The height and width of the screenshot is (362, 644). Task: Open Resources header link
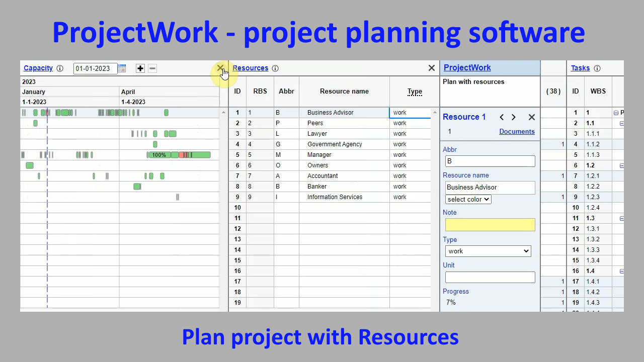[x=251, y=68]
